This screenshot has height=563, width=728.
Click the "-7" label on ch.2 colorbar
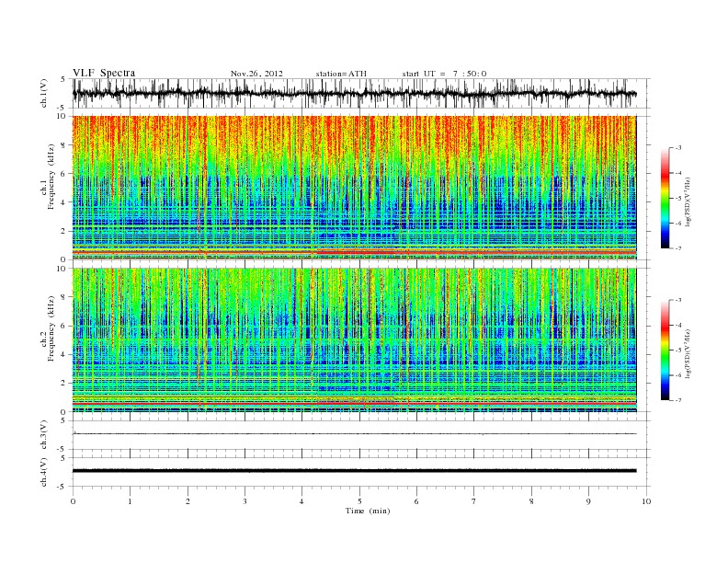pyautogui.click(x=677, y=400)
